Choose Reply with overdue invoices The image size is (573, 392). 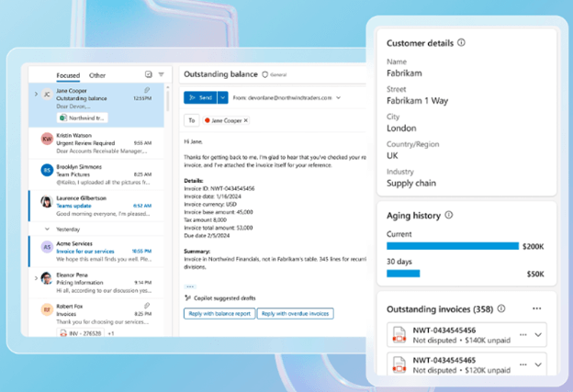[296, 313]
